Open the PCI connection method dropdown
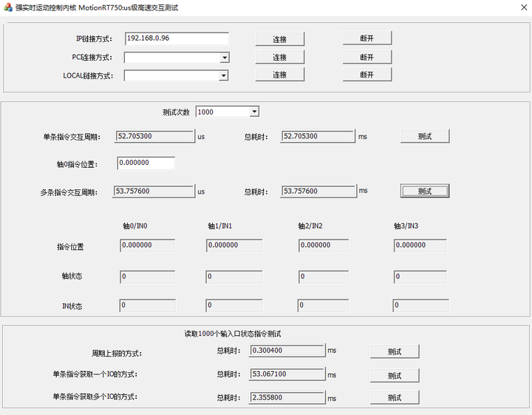The image size is (532, 415). 225,58
